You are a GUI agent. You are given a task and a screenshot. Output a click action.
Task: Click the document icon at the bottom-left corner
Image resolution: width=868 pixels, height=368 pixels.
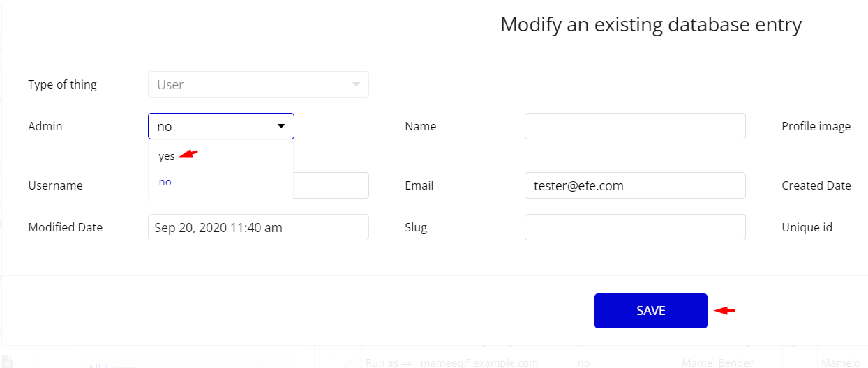tap(7, 362)
